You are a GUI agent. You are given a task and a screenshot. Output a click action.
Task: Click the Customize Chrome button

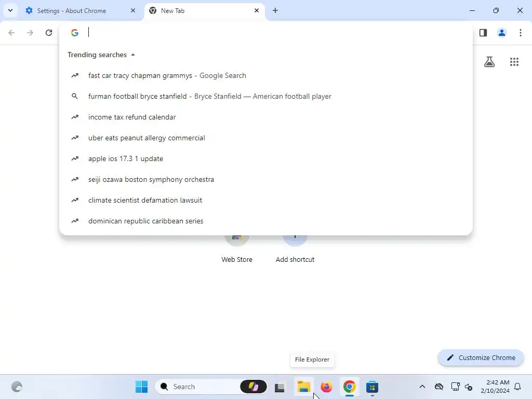pos(481,357)
